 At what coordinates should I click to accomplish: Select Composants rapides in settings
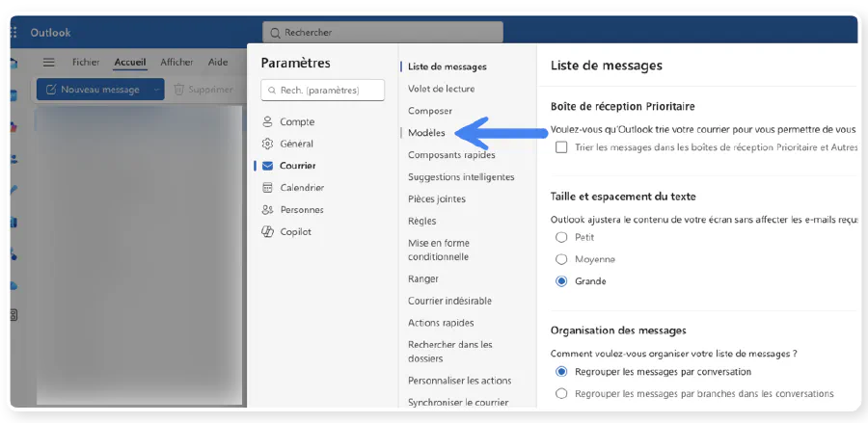pos(451,155)
